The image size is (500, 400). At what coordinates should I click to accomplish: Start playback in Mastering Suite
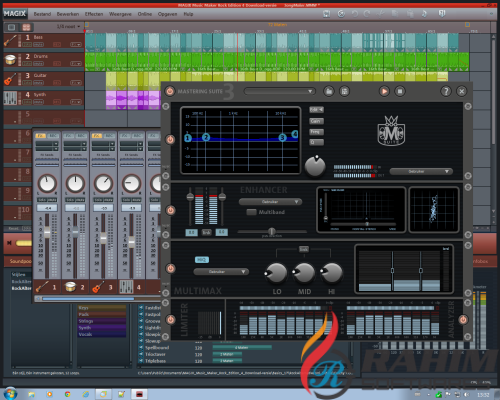point(384,91)
